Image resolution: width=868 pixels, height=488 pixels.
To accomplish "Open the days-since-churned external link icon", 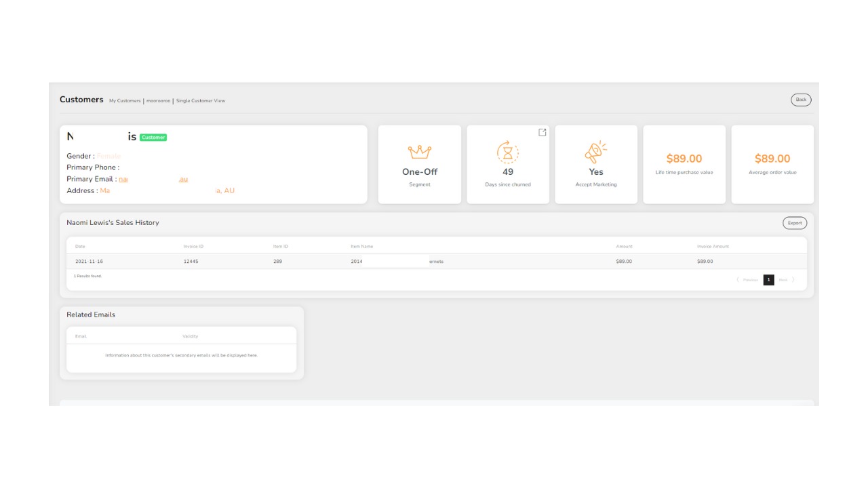I will click(542, 132).
